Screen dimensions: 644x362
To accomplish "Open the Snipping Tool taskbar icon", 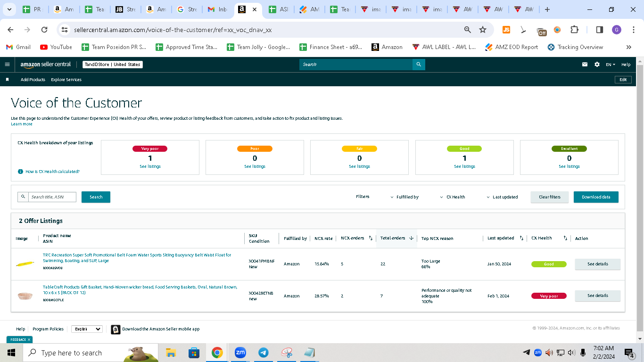I will point(287,353).
